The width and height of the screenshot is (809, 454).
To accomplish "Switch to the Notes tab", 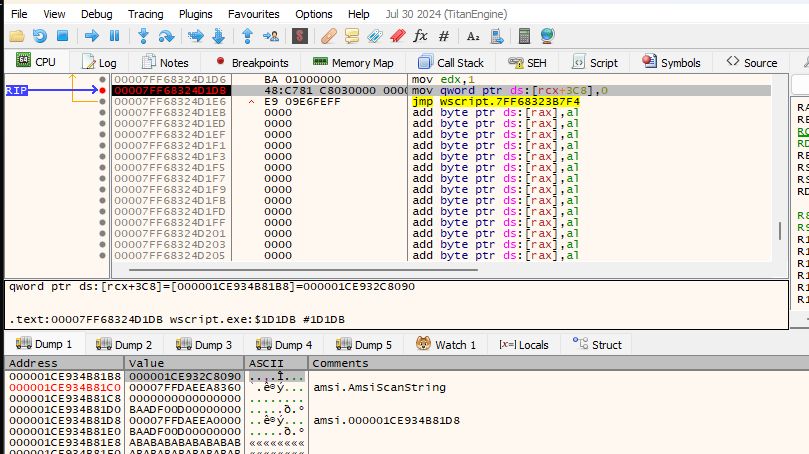I will 165,62.
